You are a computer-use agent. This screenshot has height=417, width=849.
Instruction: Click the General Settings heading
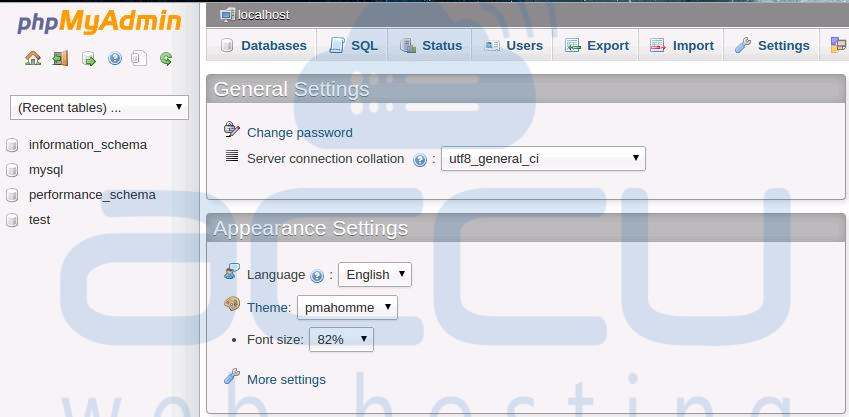[291, 89]
